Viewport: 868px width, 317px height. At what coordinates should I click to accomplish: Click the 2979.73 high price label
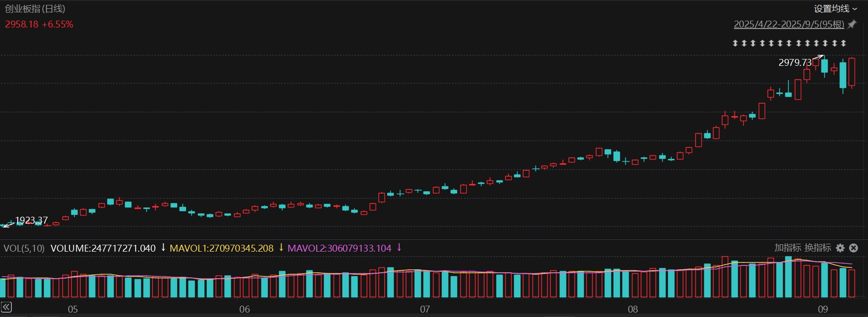click(795, 62)
